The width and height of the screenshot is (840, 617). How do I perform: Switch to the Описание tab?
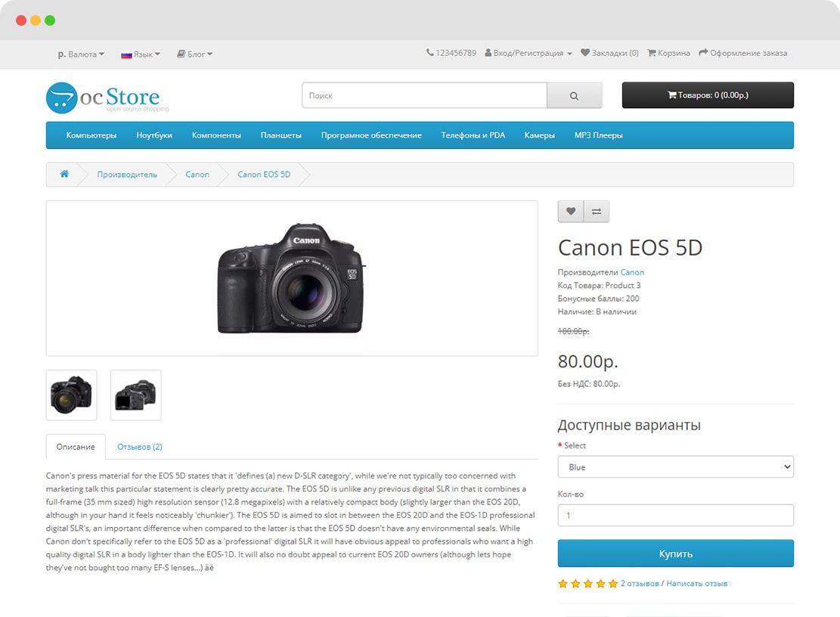click(x=76, y=447)
